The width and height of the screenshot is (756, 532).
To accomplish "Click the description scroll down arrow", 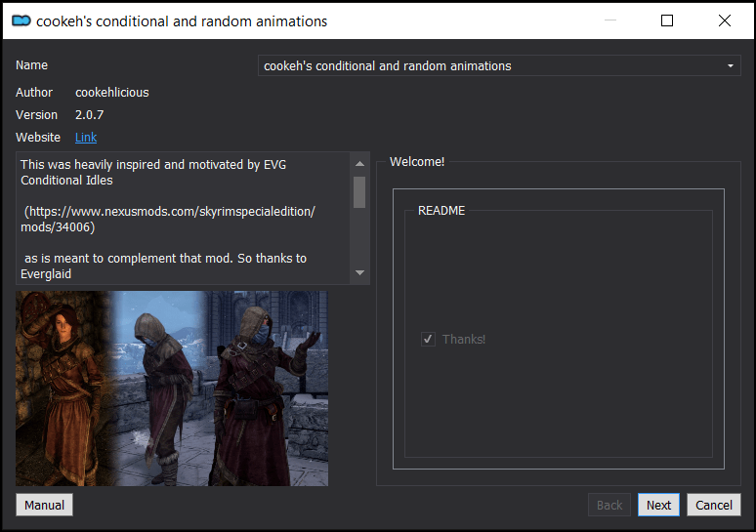I will [x=359, y=272].
